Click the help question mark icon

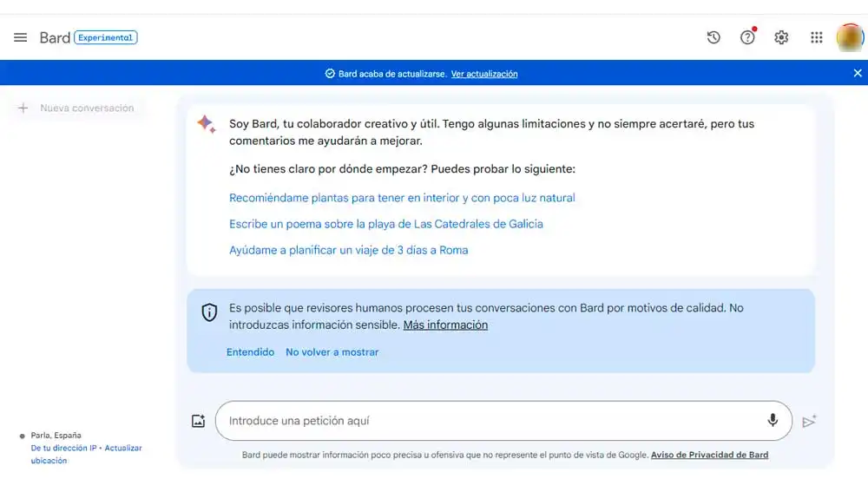coord(747,37)
